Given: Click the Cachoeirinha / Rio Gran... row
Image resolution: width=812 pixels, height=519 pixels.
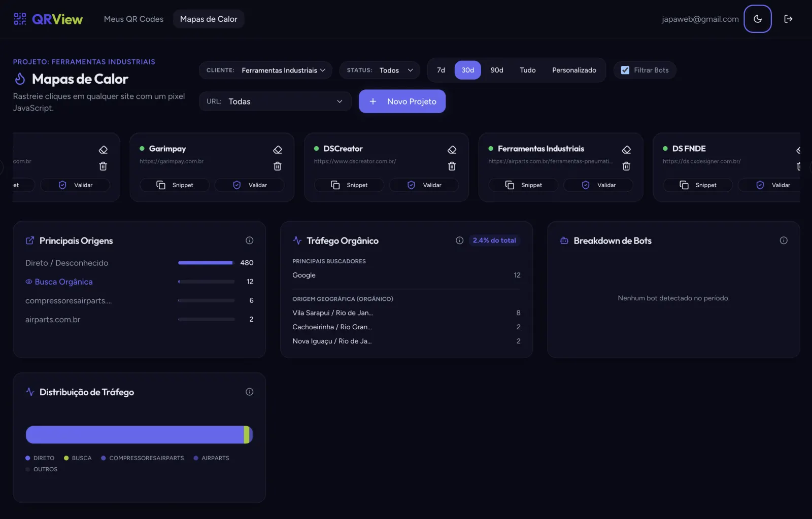Looking at the screenshot, I should click(407, 327).
